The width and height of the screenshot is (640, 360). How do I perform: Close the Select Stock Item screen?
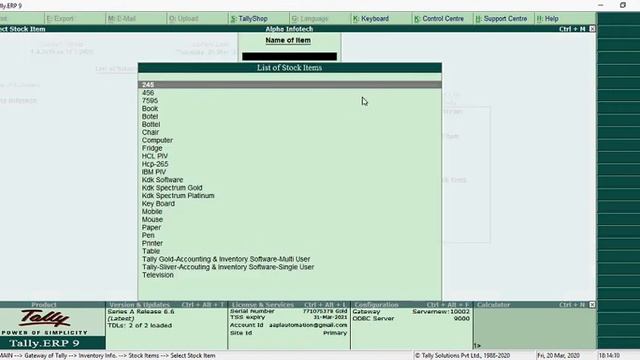pos(592,29)
